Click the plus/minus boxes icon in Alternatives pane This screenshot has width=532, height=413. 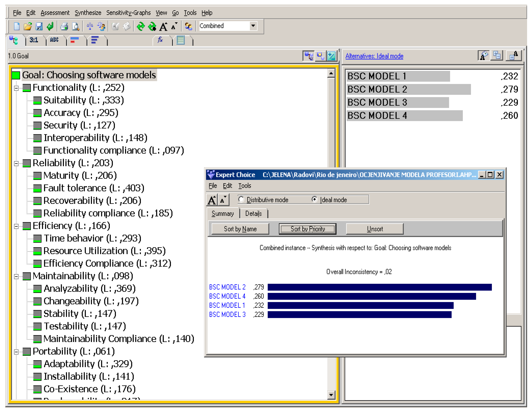coord(497,56)
